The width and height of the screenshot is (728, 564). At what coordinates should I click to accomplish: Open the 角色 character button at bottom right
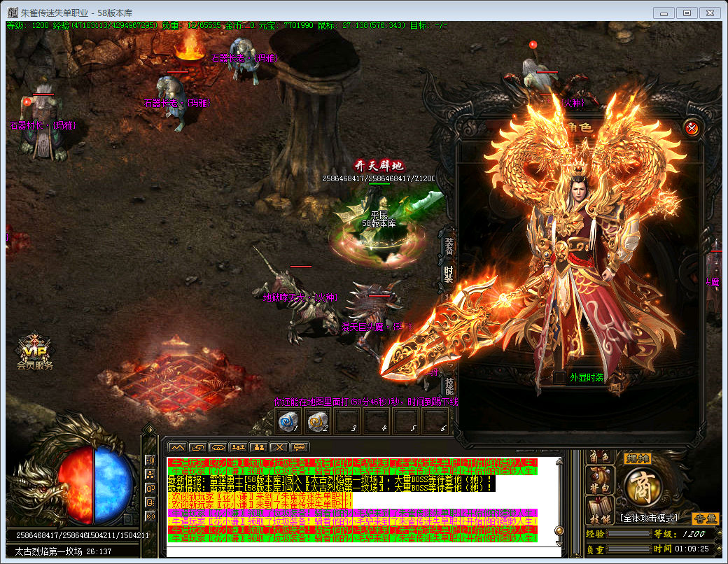click(599, 457)
